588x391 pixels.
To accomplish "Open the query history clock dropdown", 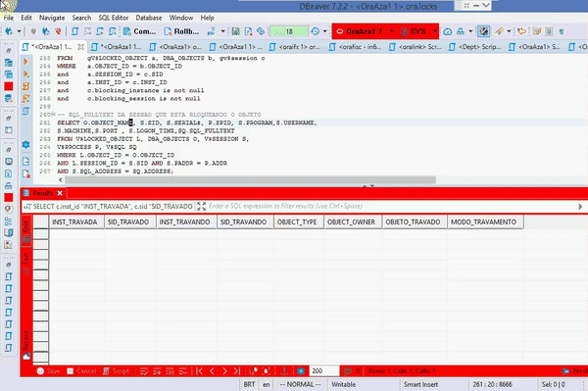I will [x=324, y=31].
